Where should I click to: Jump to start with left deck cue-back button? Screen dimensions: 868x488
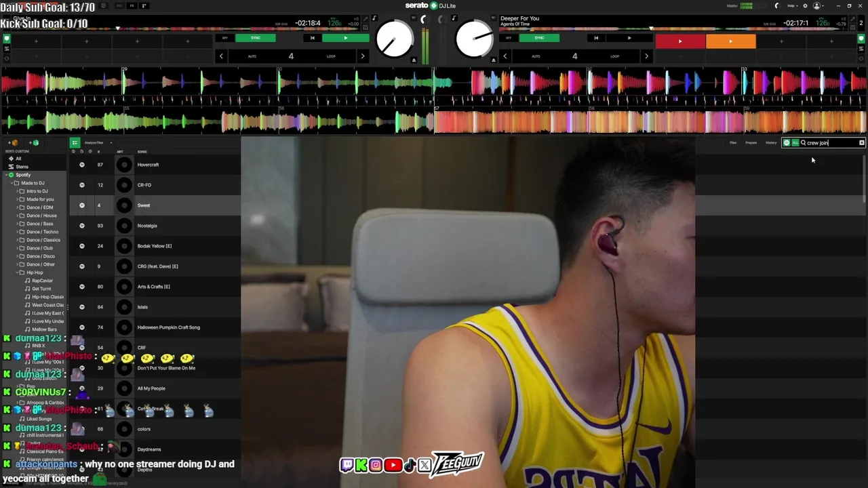click(312, 38)
